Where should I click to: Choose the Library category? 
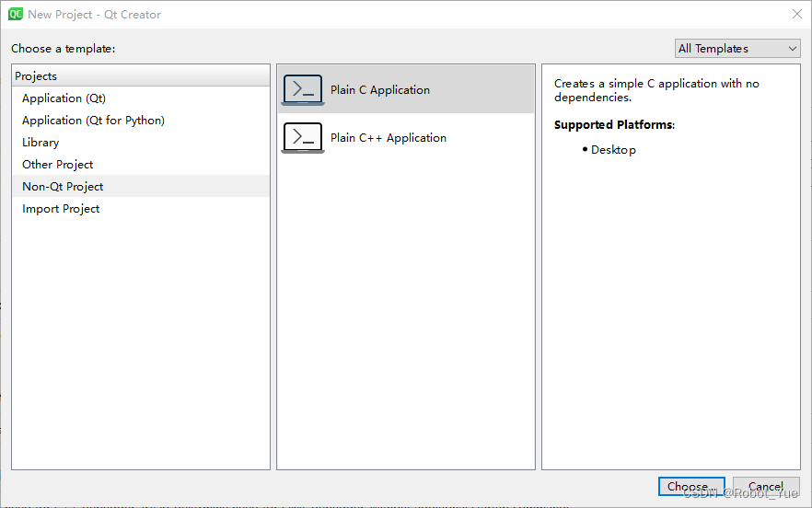tap(140, 143)
